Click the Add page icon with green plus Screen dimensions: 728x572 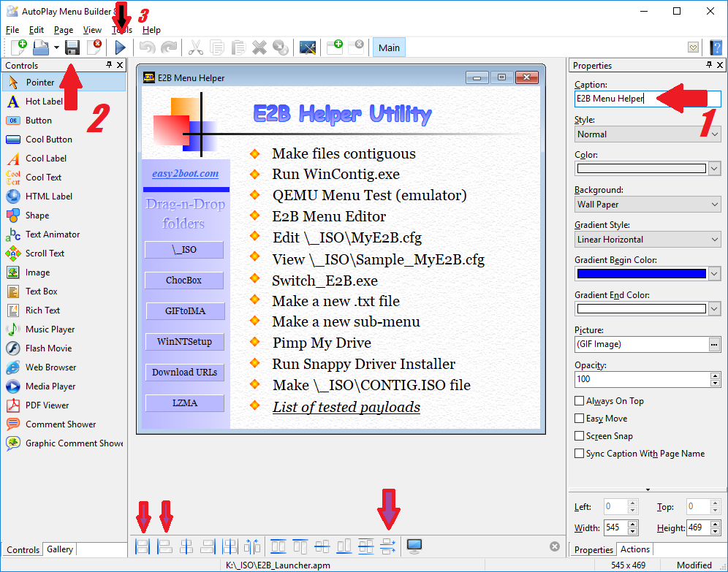click(334, 47)
